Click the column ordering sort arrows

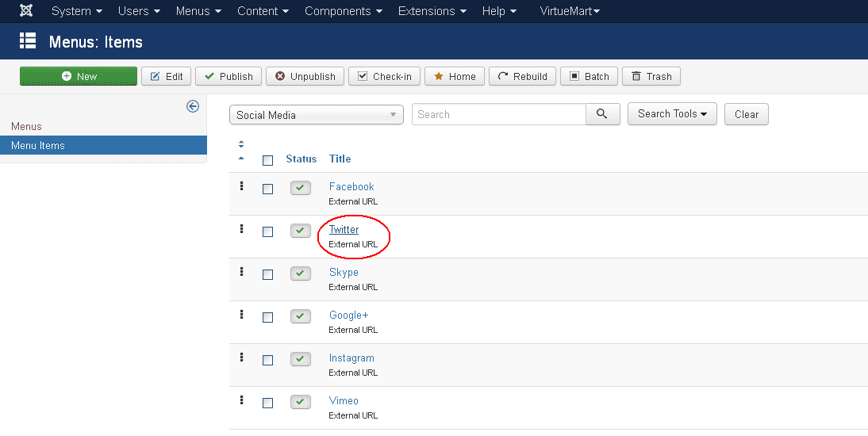coord(241,144)
